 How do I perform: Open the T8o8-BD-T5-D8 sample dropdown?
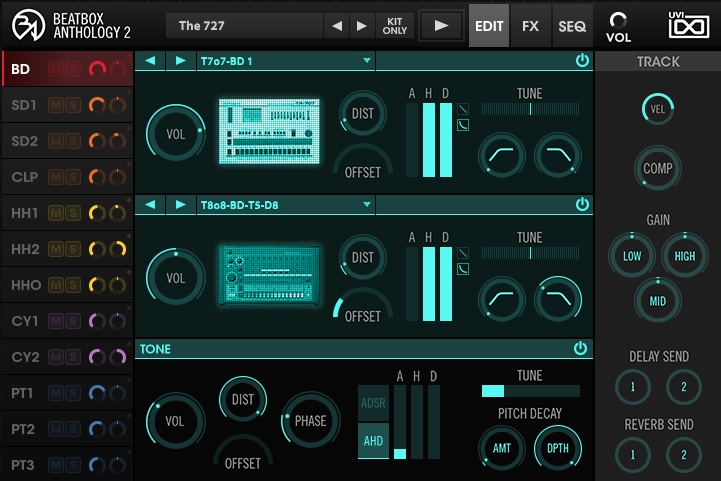click(286, 205)
